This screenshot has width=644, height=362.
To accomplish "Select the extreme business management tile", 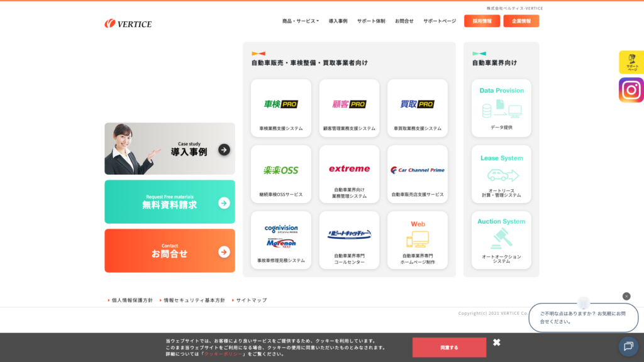I will [x=349, y=174].
